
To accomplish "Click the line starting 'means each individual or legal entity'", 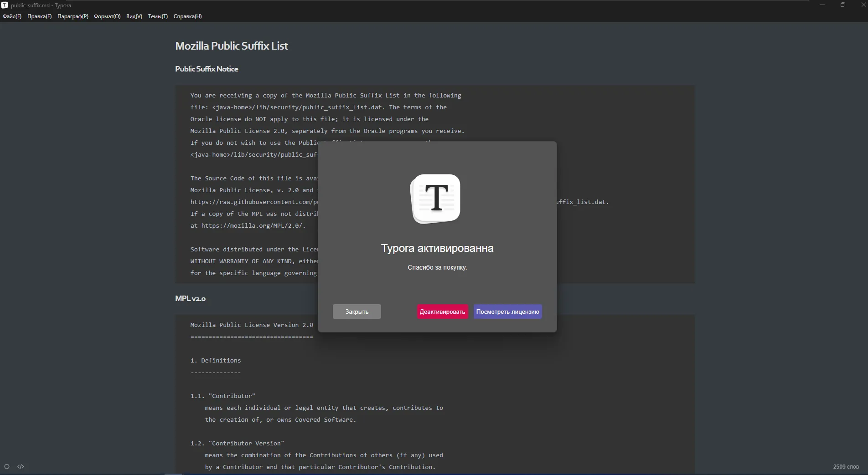I will pos(324,408).
